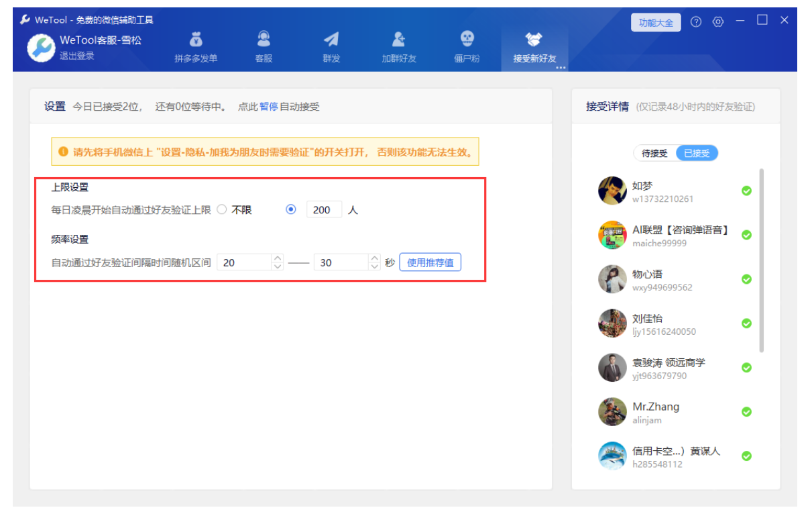Click the 30 seconds maximum interval field
Screen dimensions: 812x518
341,262
